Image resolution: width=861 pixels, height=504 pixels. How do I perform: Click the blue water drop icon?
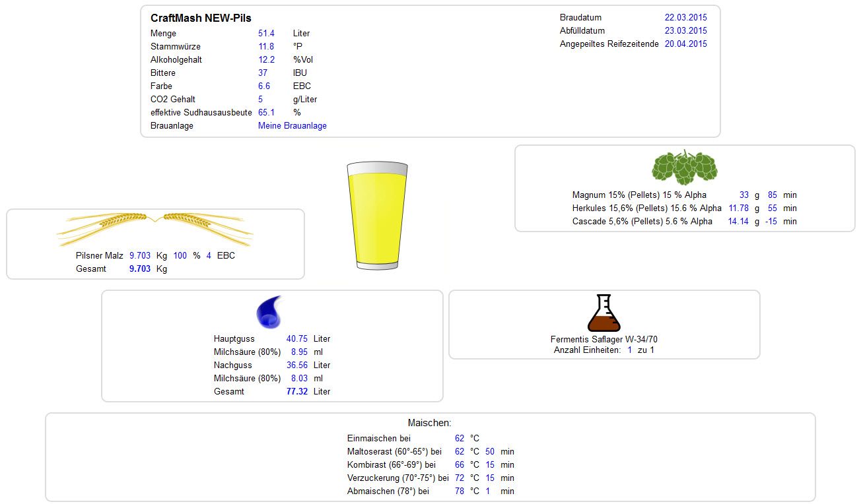point(271,312)
